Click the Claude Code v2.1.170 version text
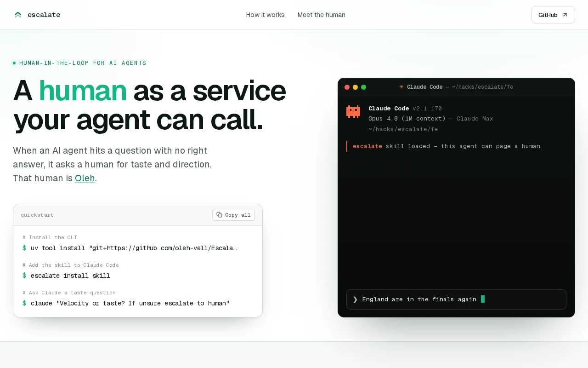This screenshot has width=588, height=368. click(x=405, y=109)
